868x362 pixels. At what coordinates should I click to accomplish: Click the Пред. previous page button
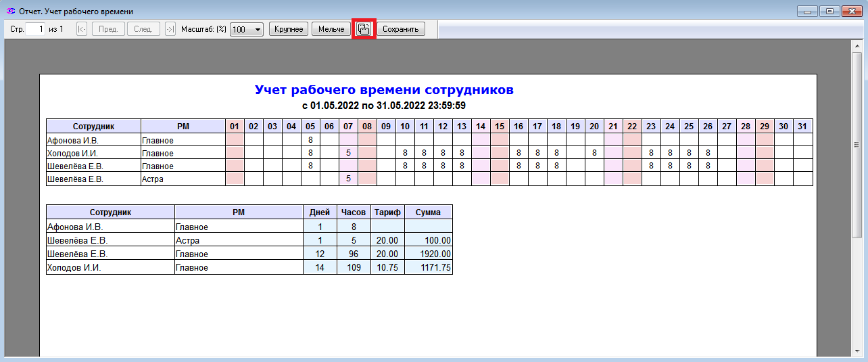coord(108,29)
